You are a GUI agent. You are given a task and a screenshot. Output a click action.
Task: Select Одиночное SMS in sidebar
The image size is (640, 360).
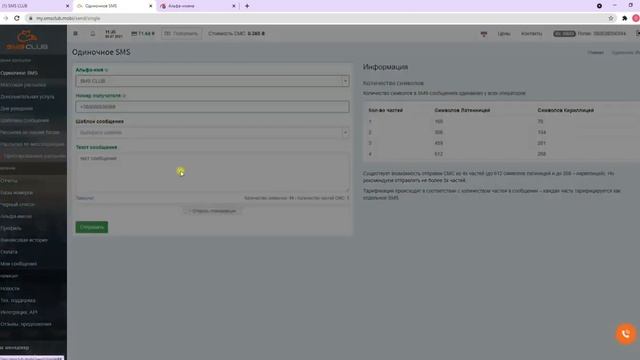[19, 73]
